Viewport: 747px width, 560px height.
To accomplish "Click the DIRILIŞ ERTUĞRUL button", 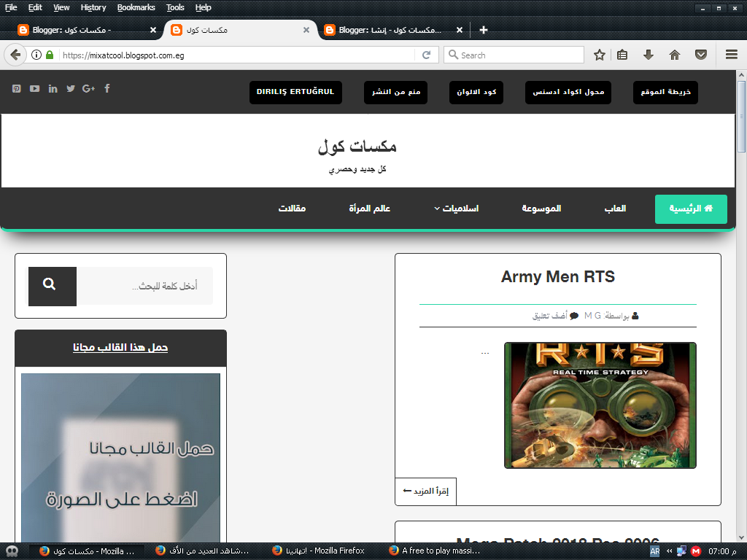I will [x=295, y=92].
